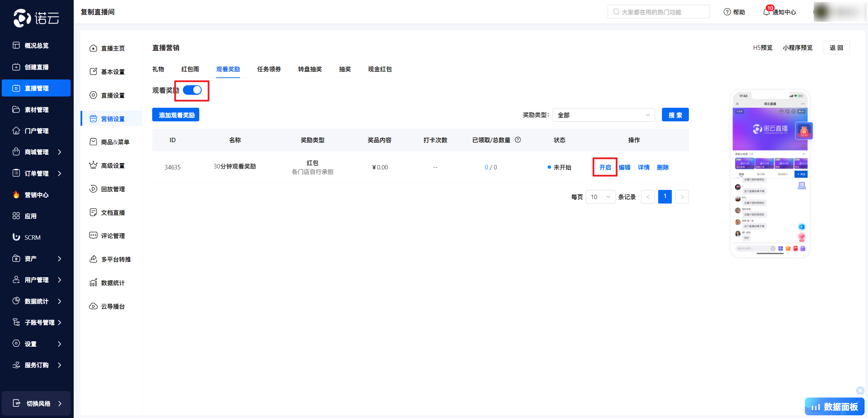Switch to the 红包雨 tab
Screen dimensions: 868x418
point(190,69)
